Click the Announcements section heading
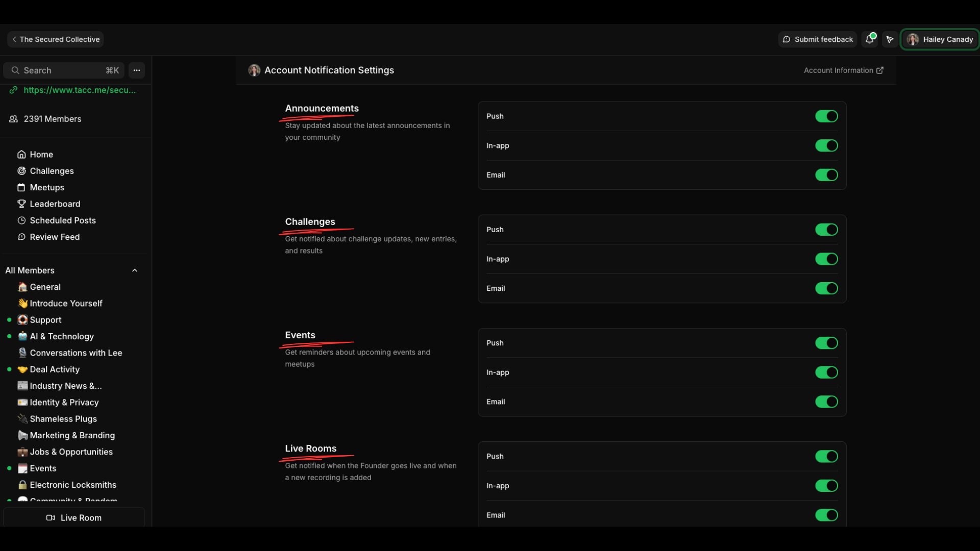Image resolution: width=980 pixels, height=551 pixels. (322, 108)
